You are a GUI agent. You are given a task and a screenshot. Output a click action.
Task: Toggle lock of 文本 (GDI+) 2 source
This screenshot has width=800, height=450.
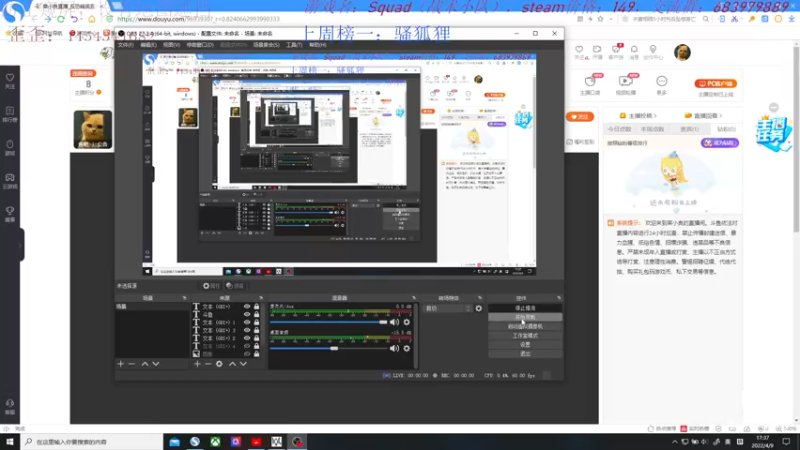(x=257, y=338)
